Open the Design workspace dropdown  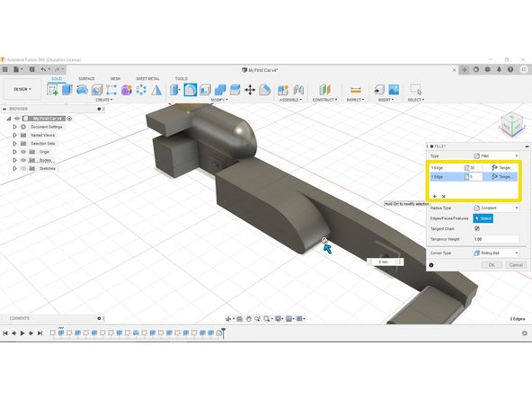[x=22, y=89]
